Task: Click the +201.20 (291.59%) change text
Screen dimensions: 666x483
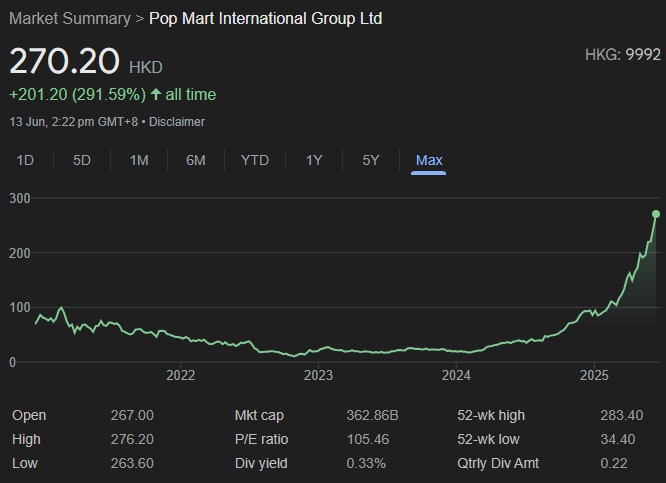Action: pos(78,94)
